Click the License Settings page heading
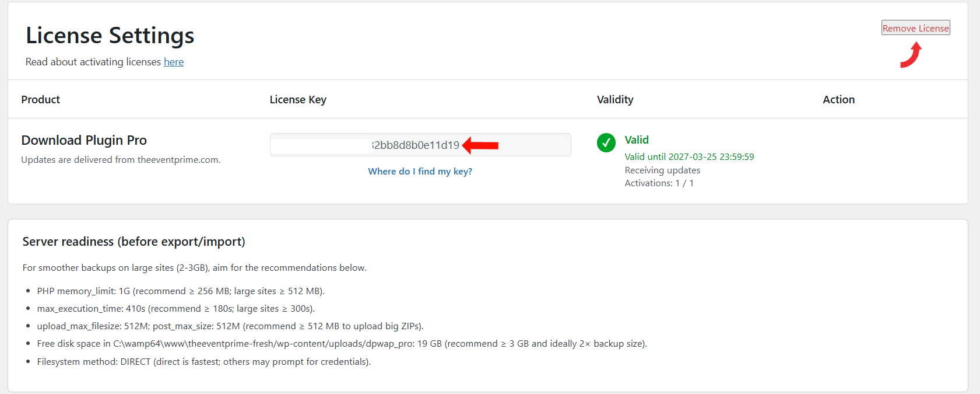This screenshot has width=980, height=394. pos(110,36)
